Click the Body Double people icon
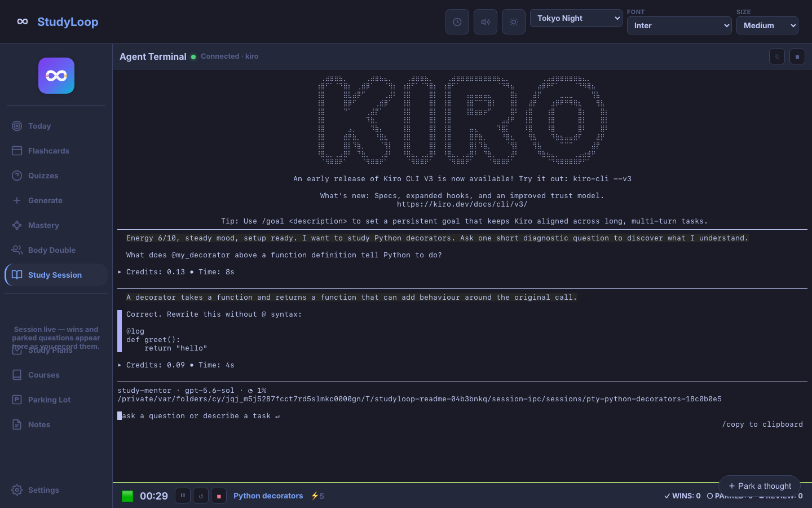The image size is (812, 508). [17, 250]
